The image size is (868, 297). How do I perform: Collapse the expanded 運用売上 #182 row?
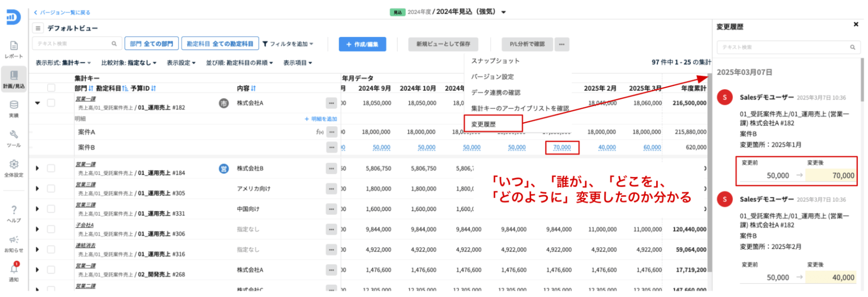37,103
